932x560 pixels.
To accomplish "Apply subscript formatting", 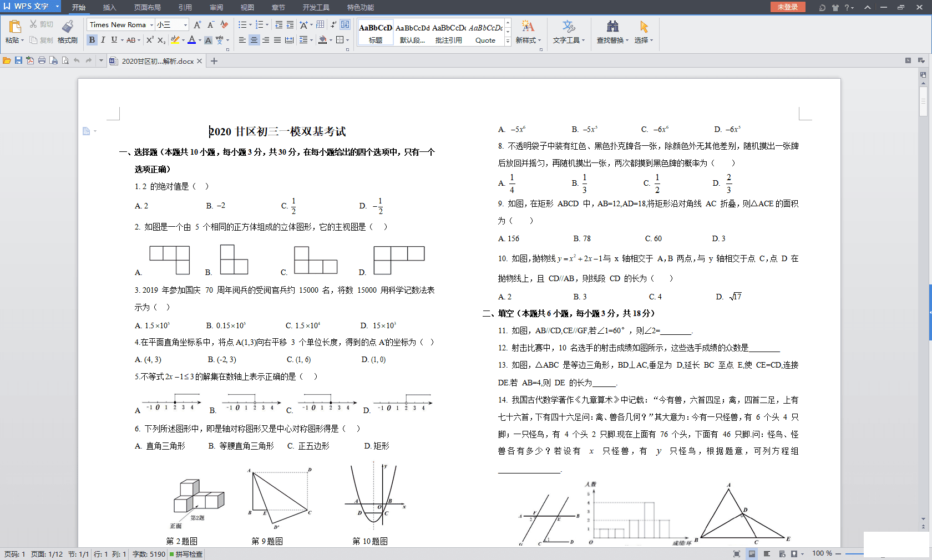I will coord(161,40).
